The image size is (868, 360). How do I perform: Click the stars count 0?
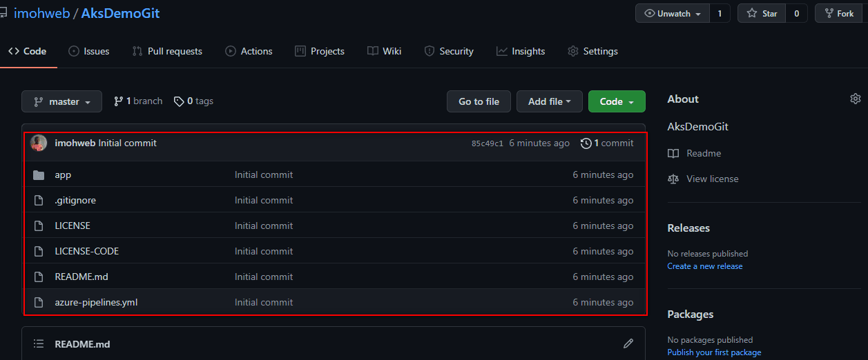pyautogui.click(x=796, y=13)
